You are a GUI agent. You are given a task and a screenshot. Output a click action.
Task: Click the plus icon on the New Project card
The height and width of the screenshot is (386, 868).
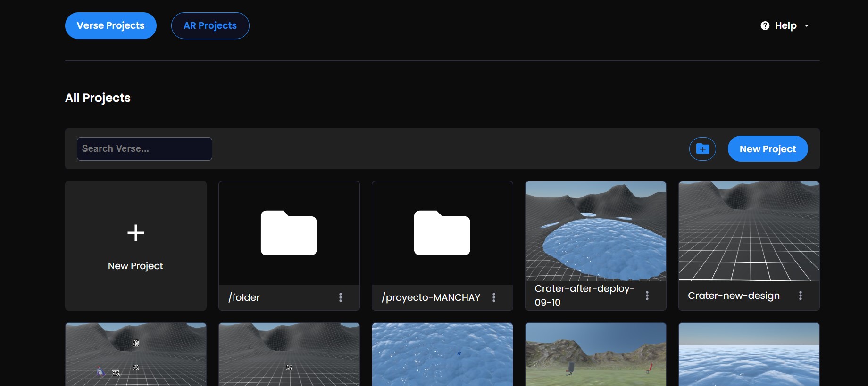(x=136, y=233)
